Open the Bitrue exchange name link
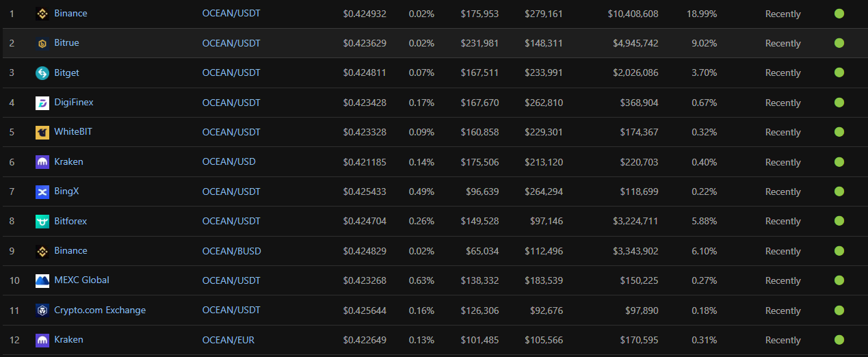The width and height of the screenshot is (868, 357). point(66,42)
